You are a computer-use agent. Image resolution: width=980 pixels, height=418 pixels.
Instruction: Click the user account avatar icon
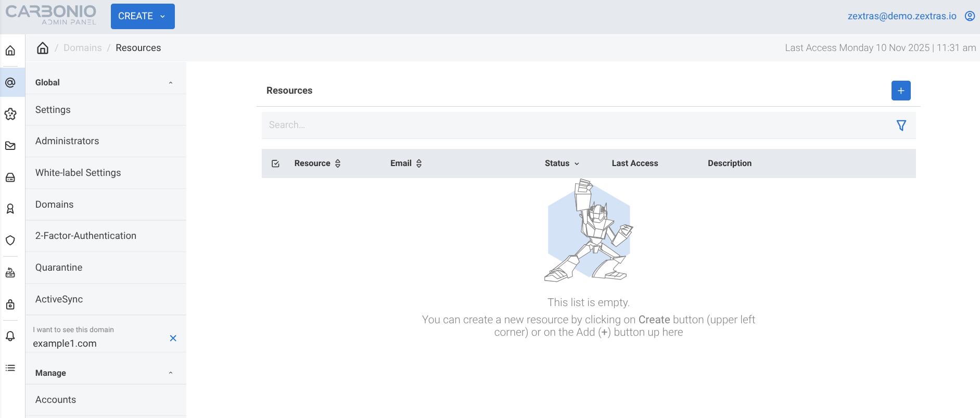(970, 16)
